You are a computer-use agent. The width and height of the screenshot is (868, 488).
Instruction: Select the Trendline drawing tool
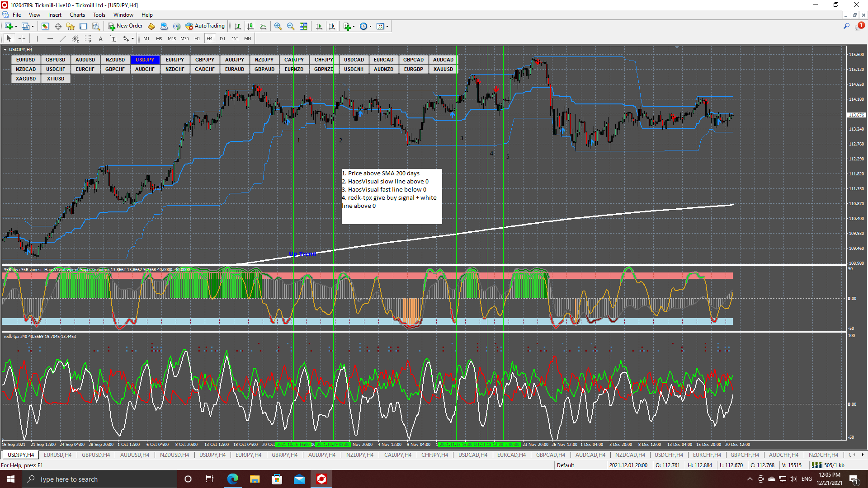63,39
